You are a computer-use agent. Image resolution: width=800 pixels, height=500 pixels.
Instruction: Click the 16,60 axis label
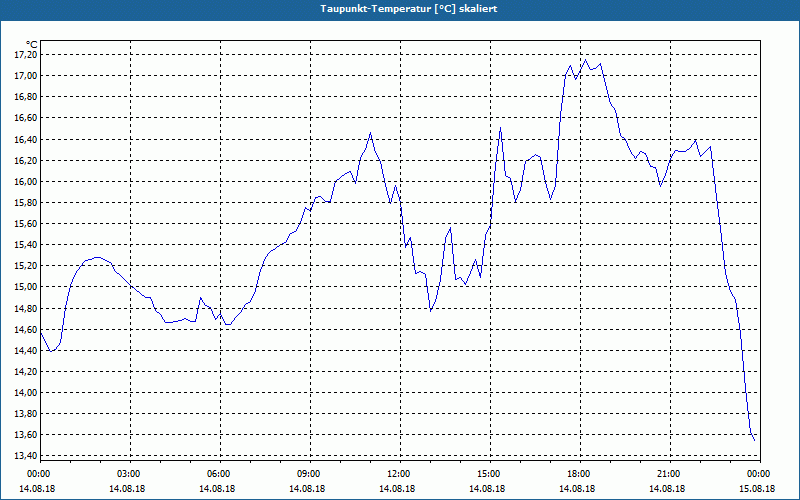click(x=26, y=118)
